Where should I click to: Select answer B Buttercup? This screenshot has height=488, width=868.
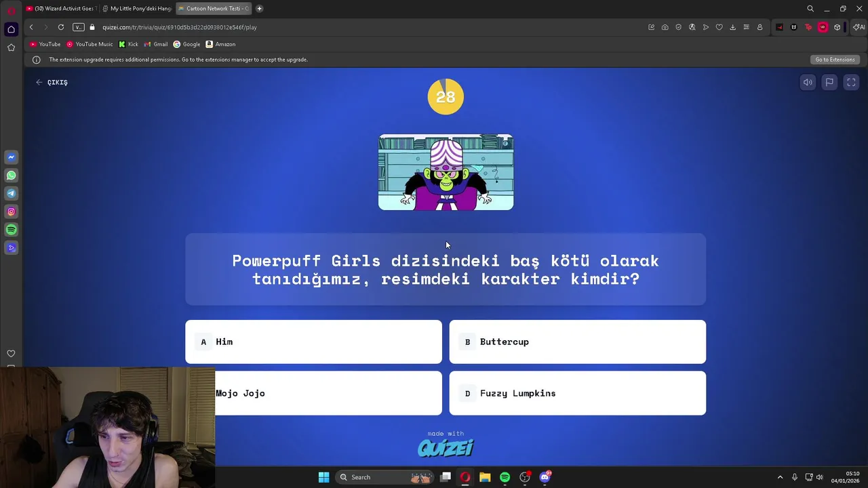(577, 342)
